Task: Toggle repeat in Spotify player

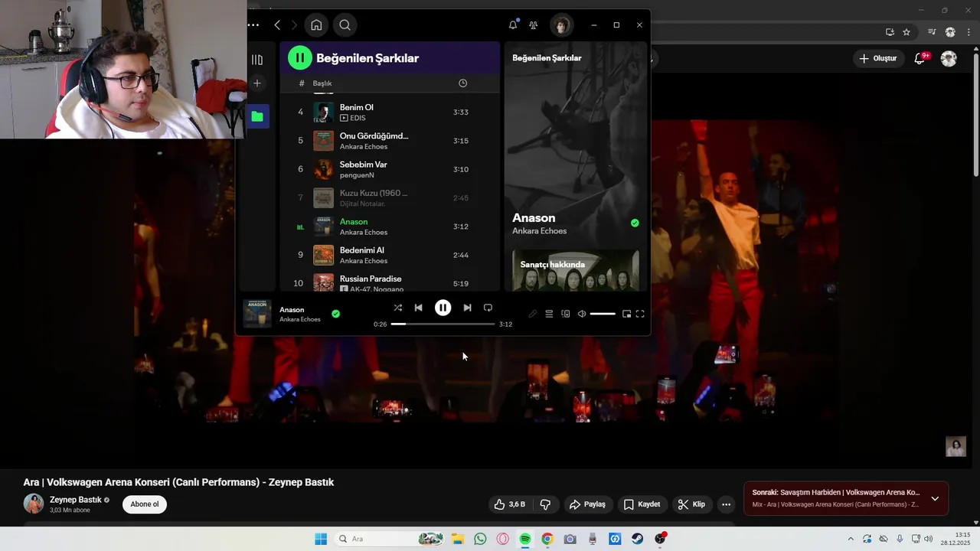Action: 488,308
